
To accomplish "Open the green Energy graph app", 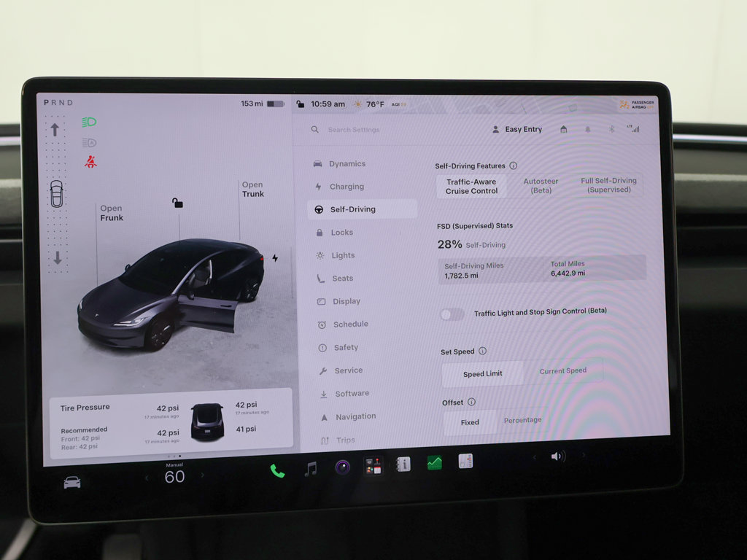I will (x=435, y=462).
